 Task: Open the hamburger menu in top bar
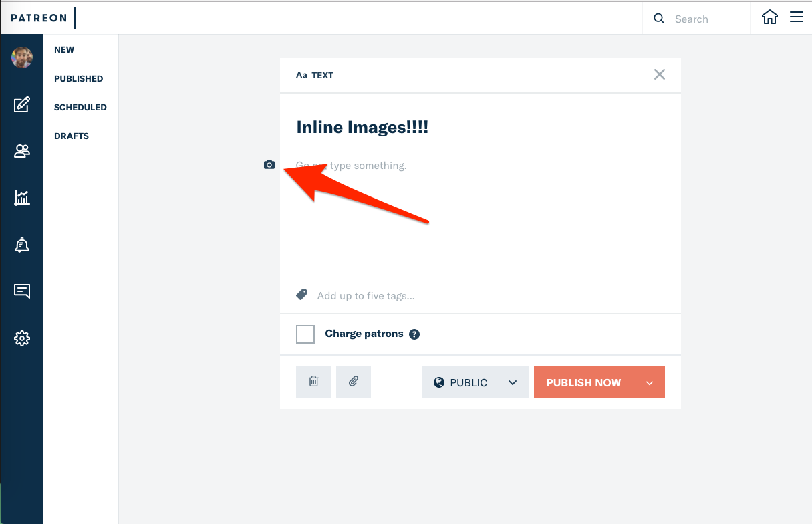tap(797, 18)
